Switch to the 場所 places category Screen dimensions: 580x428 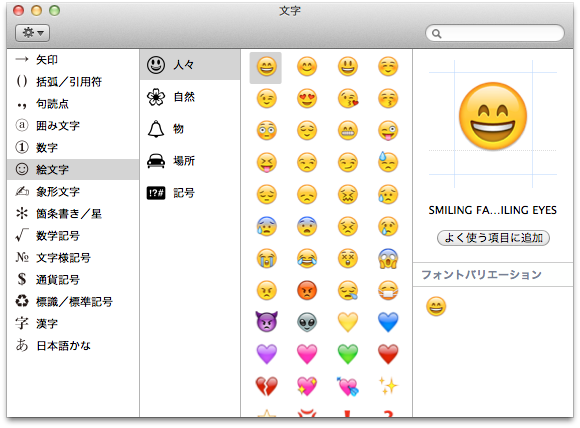(190, 161)
